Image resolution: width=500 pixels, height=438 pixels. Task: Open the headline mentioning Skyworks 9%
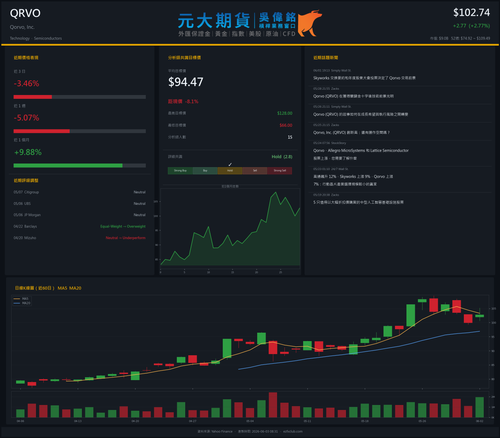(353, 180)
